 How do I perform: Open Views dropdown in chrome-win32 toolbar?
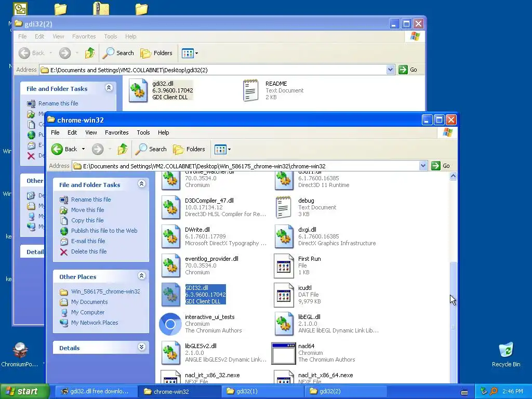click(222, 149)
